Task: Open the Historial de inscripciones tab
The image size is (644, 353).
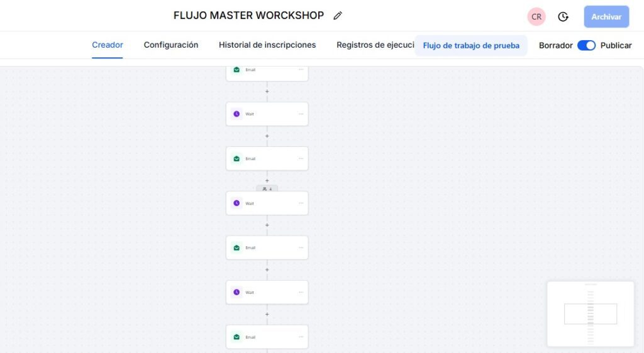Action: 267,45
